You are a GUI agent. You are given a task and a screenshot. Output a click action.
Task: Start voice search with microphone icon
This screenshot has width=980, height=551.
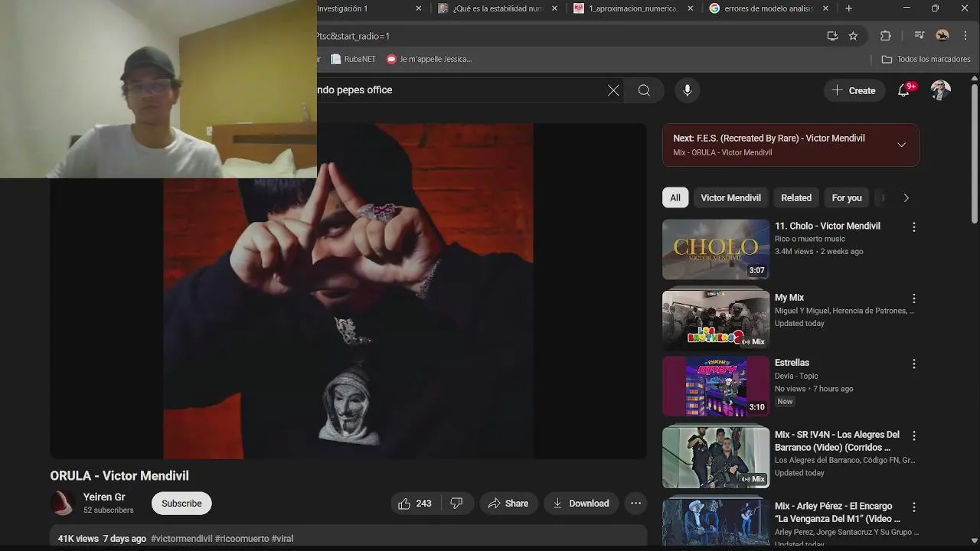tap(687, 90)
